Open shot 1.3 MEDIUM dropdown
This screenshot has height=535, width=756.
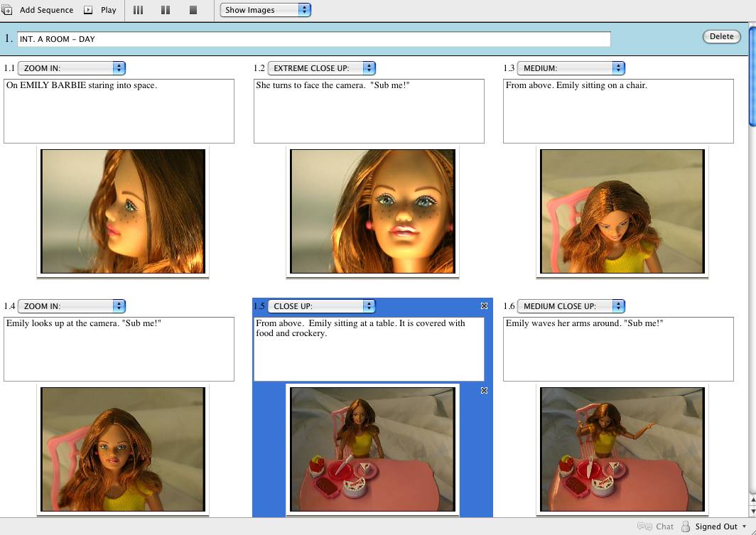571,68
